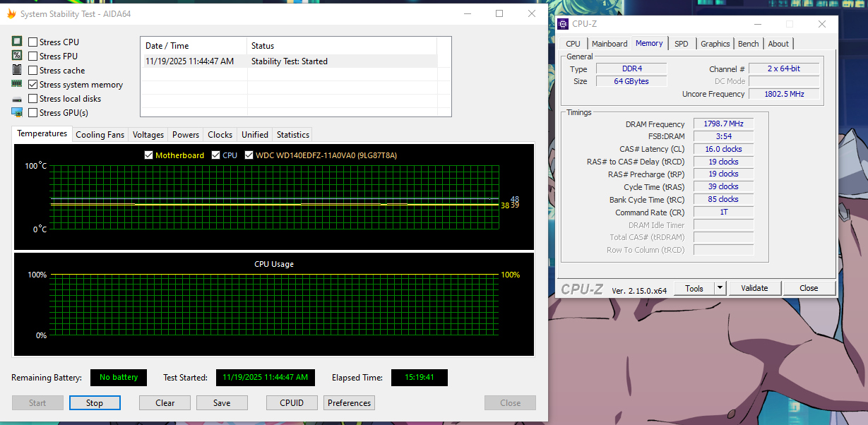This screenshot has width=868, height=425.
Task: Click the Close button in CPU-Z
Action: pos(809,288)
